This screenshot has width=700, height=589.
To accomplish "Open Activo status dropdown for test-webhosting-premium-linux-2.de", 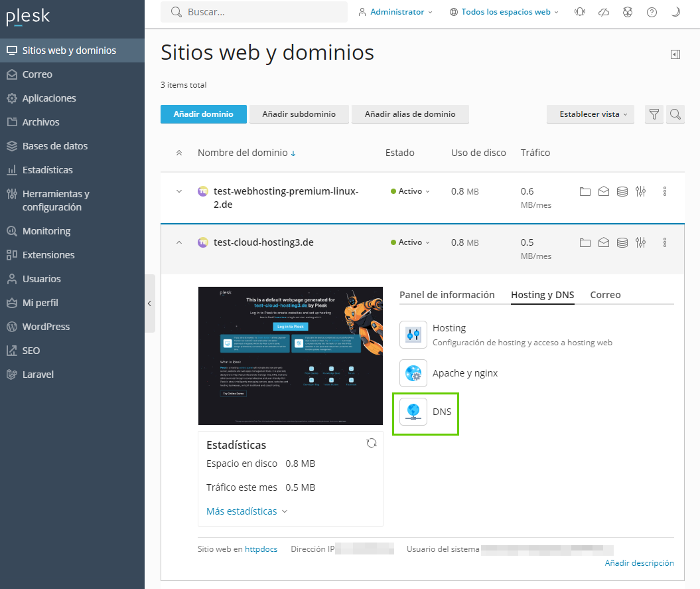I will 410,191.
